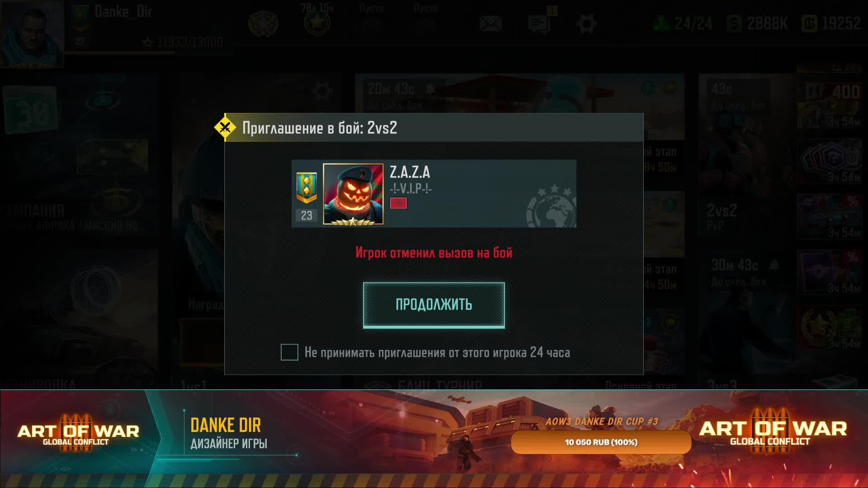Click the globe emblem in player card

point(551,206)
